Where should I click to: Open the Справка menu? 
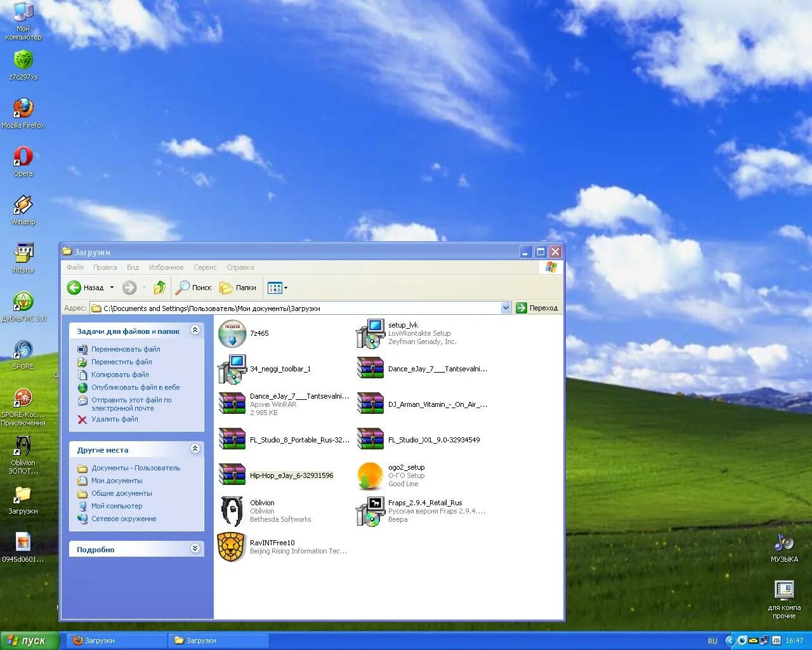coord(240,267)
